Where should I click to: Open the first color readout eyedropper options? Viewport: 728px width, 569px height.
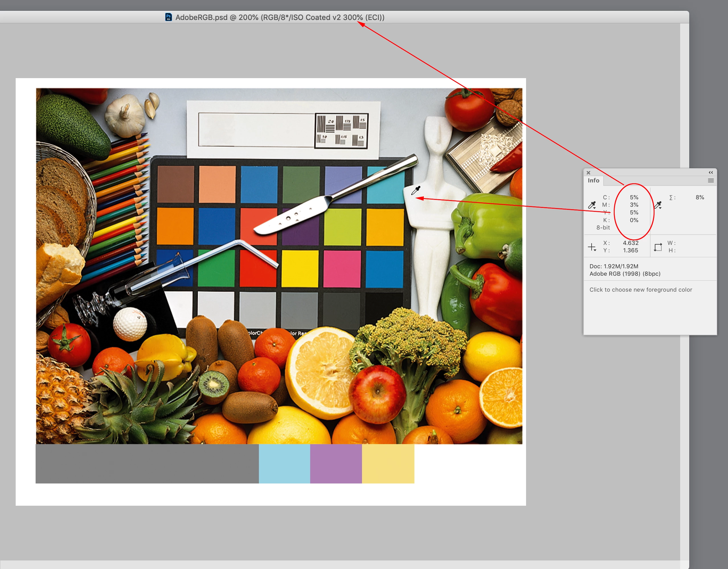592,205
